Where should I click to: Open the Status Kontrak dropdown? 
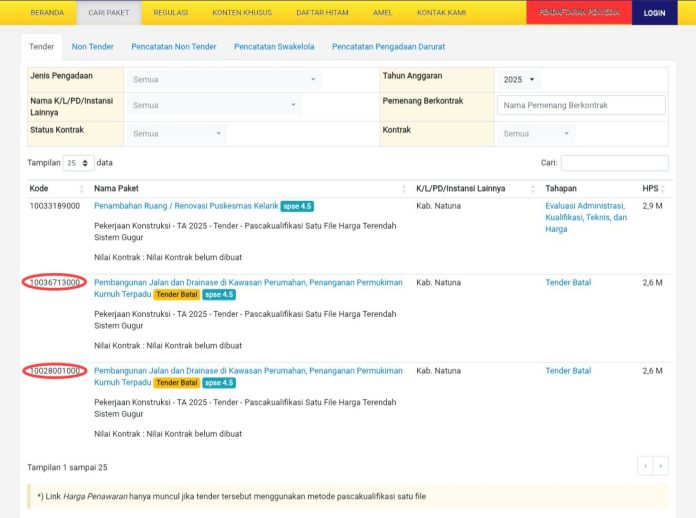[x=177, y=133]
